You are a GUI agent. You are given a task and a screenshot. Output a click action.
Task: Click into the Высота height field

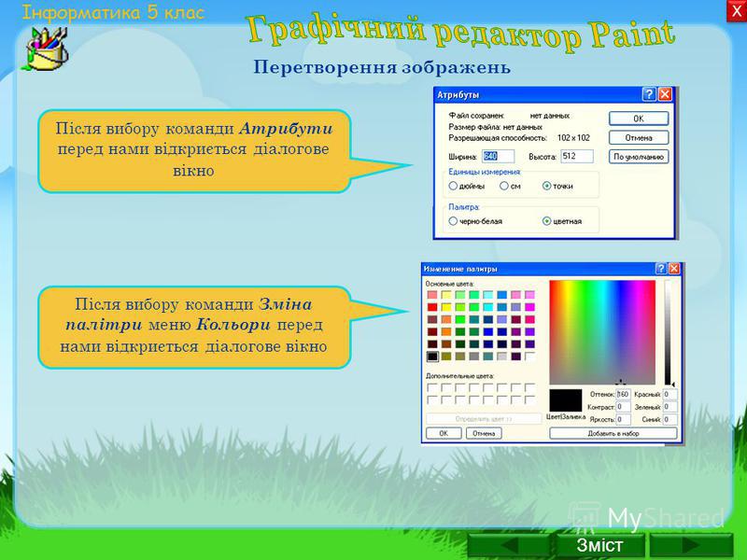[576, 156]
